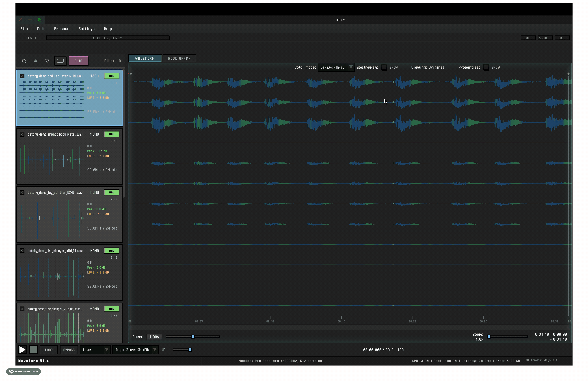Screen dimensions: 588x381
Task: Select the search icon in file list
Action: [24, 61]
